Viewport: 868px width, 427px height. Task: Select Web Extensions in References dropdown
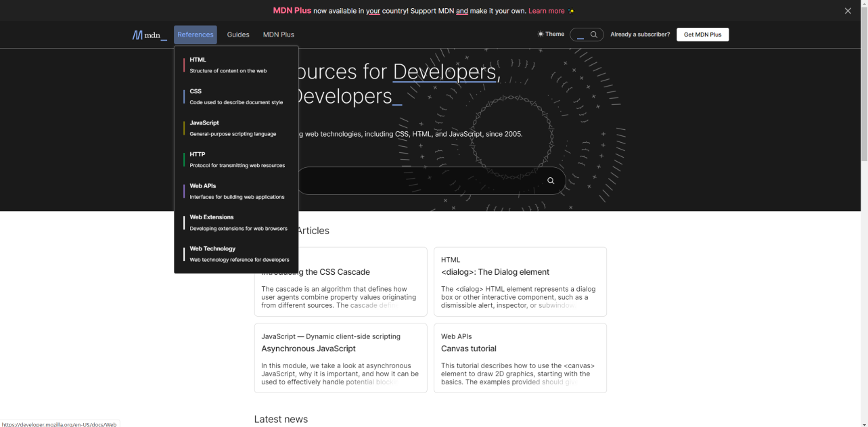point(236,223)
